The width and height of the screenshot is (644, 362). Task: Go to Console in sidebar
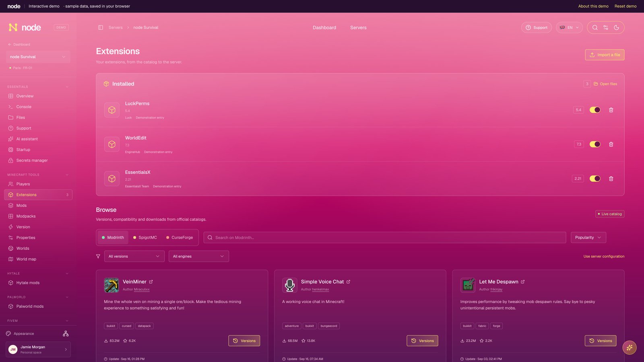click(38, 107)
